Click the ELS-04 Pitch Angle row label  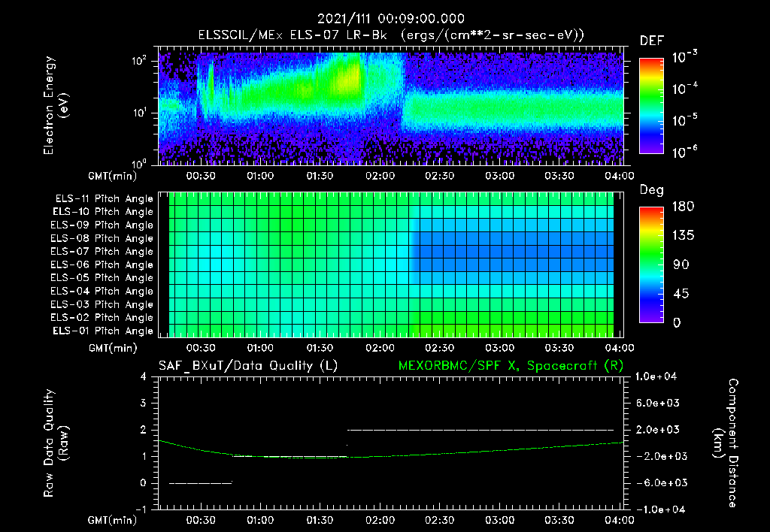102,291
